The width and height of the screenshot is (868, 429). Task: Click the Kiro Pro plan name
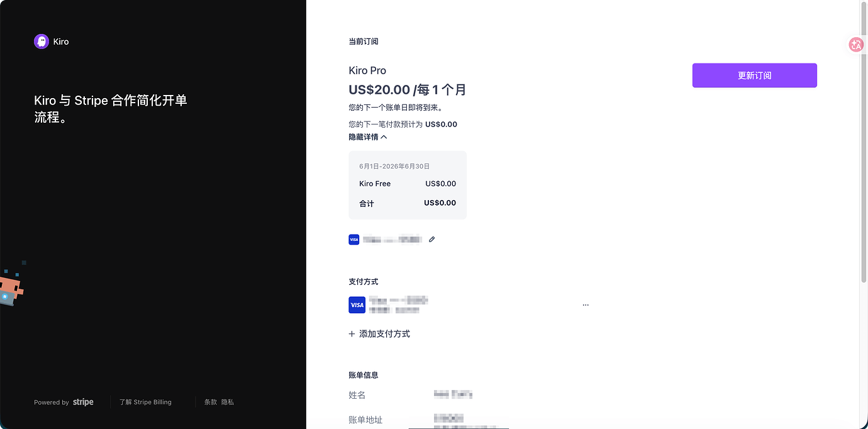tap(367, 70)
